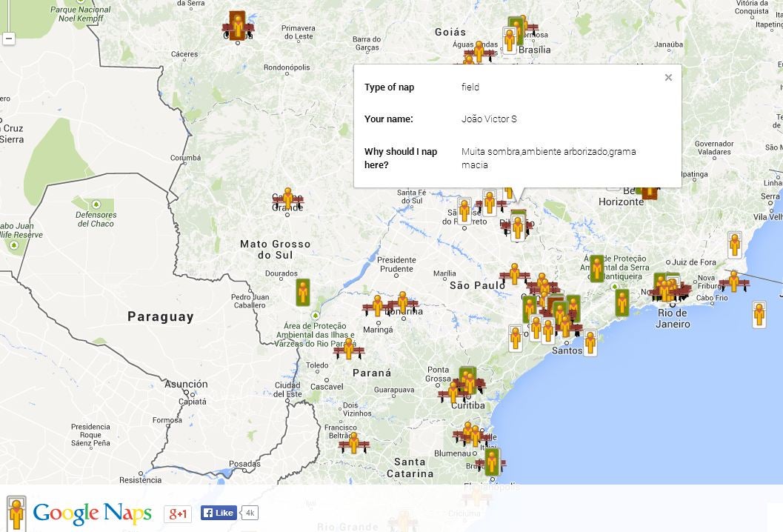Click the Facebook Like button

coord(218,512)
